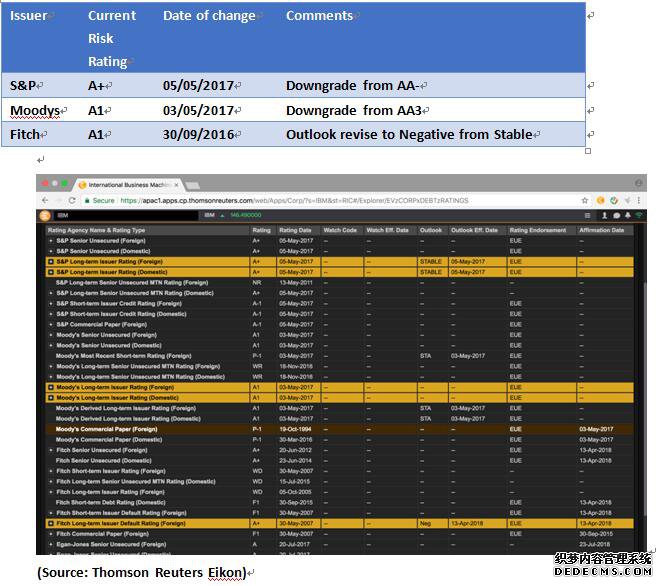The height and width of the screenshot is (586, 663).
Task: Click Outlook revise to Negative from Stable cell
Action: (409, 134)
